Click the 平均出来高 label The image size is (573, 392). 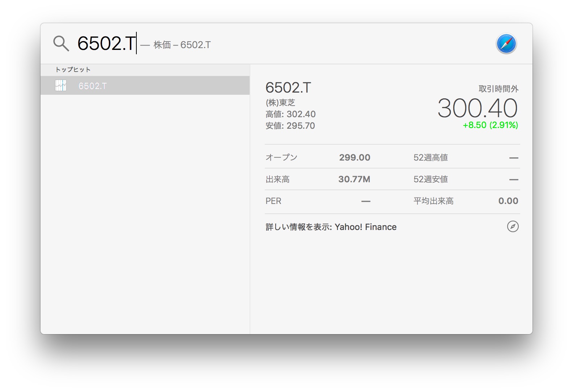433,201
